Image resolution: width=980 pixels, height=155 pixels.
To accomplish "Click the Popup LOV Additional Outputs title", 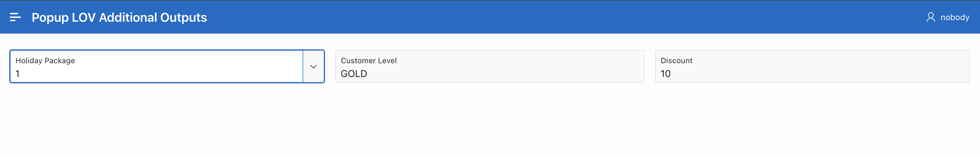I will (x=119, y=18).
